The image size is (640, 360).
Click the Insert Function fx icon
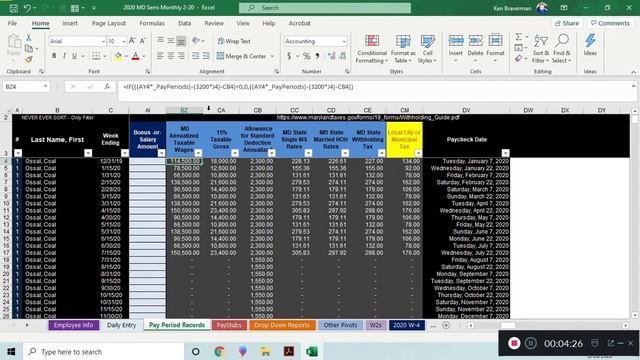(x=107, y=87)
